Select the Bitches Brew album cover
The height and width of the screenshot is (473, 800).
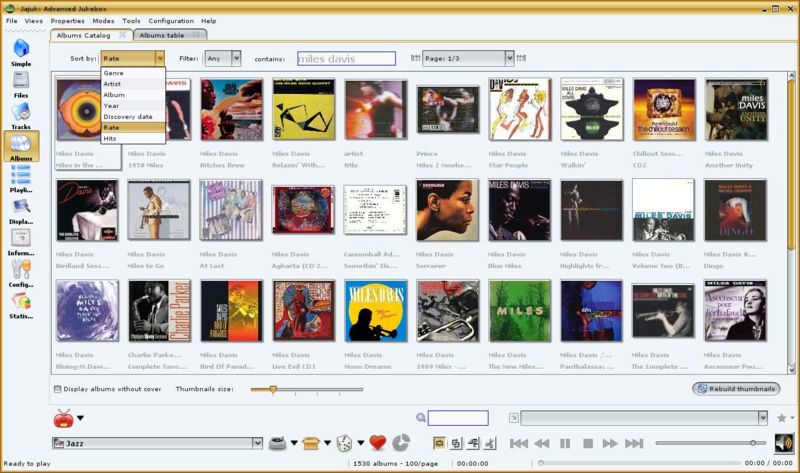point(231,109)
